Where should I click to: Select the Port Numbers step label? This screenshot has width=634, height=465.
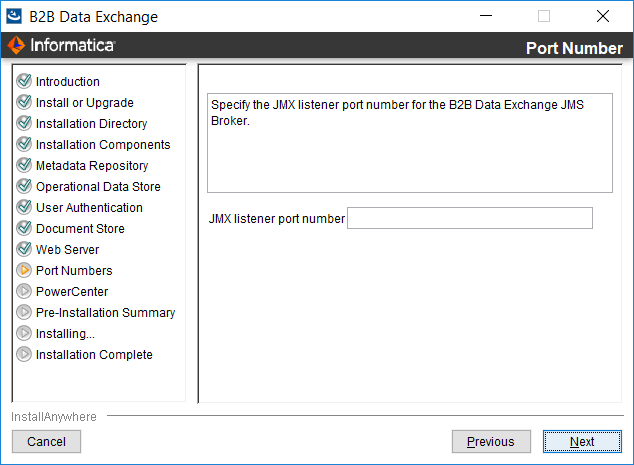(74, 271)
